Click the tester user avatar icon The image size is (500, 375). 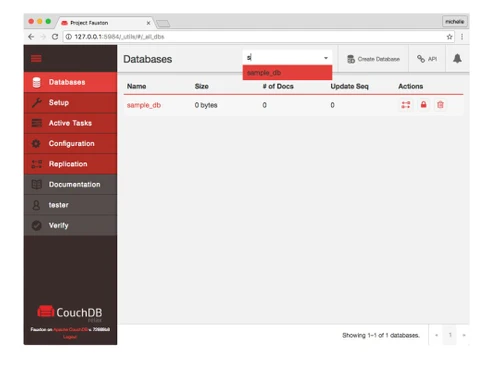[x=36, y=205]
